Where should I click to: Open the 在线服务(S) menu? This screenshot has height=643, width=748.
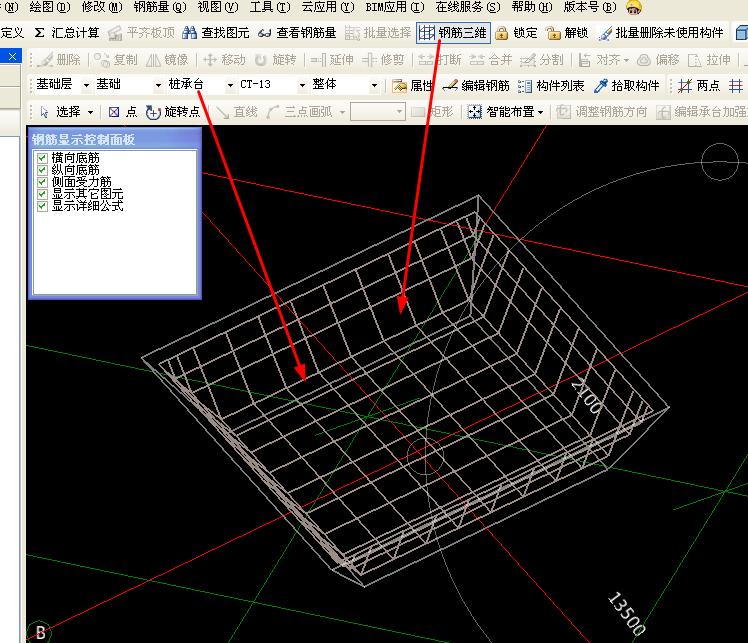pyautogui.click(x=468, y=7)
